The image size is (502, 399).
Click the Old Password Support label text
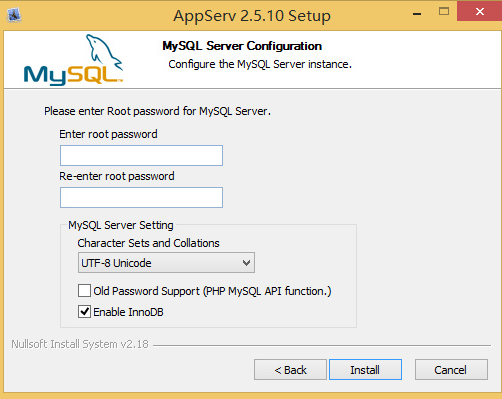click(x=212, y=291)
